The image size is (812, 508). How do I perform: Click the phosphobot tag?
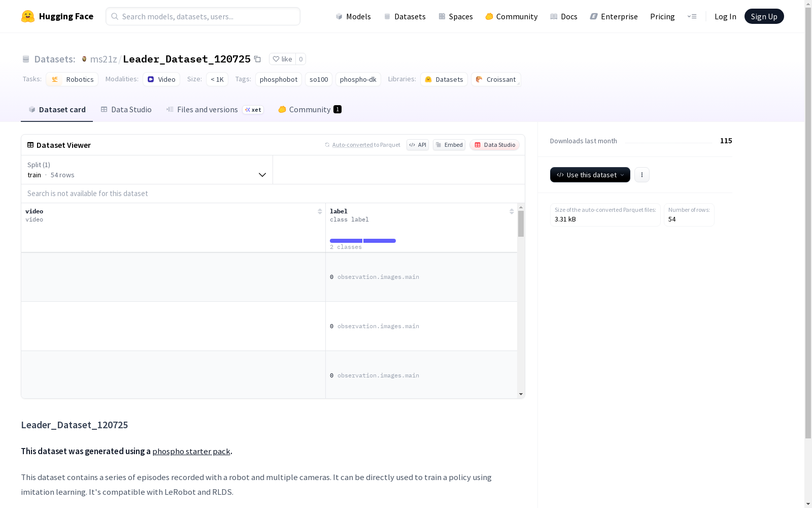pyautogui.click(x=279, y=79)
